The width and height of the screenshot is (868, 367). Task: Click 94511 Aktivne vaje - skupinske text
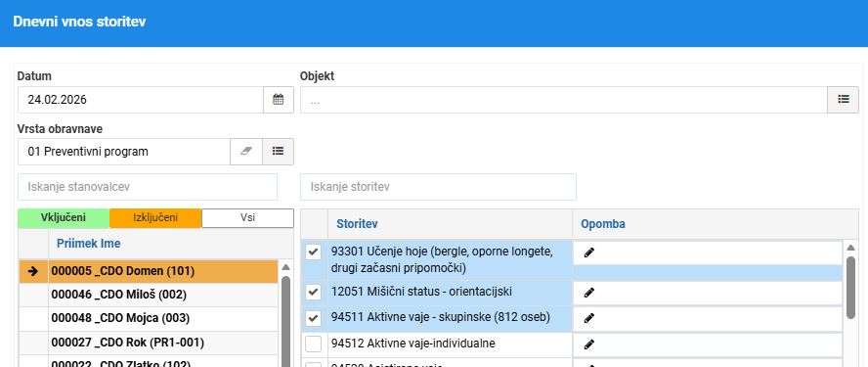[441, 318]
